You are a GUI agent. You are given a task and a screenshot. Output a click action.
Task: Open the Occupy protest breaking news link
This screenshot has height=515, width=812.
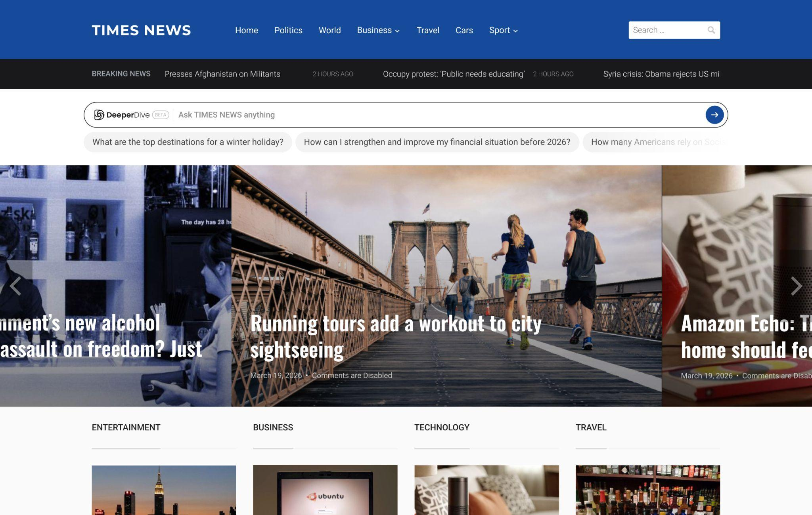[x=454, y=74]
